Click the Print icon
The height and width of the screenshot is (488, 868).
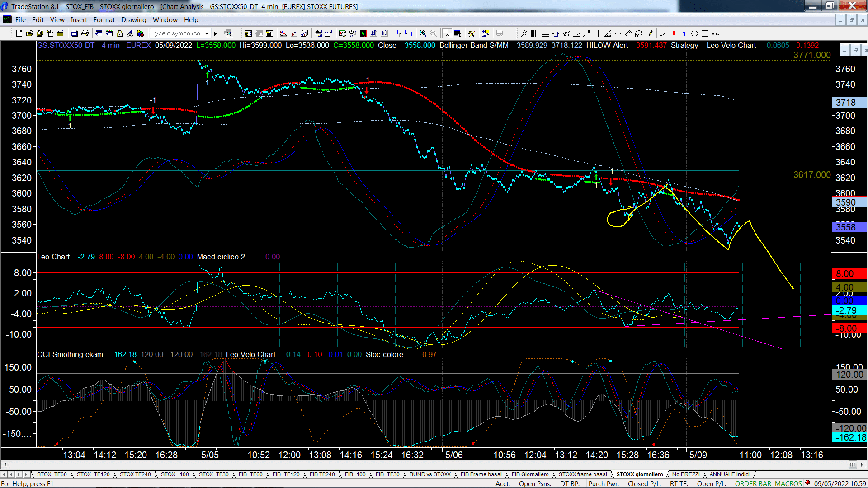(85, 33)
